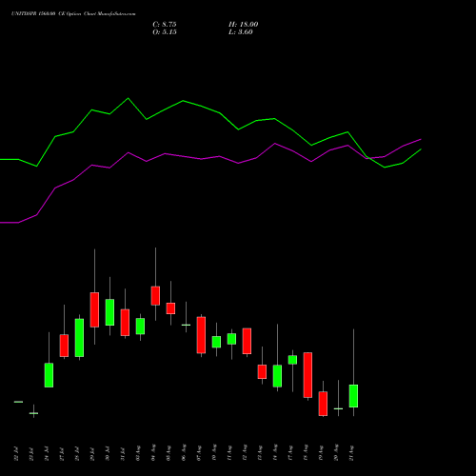The height and width of the screenshot is (476, 476).
Task: Click the purple indicator line's right end
Action: click(421, 139)
